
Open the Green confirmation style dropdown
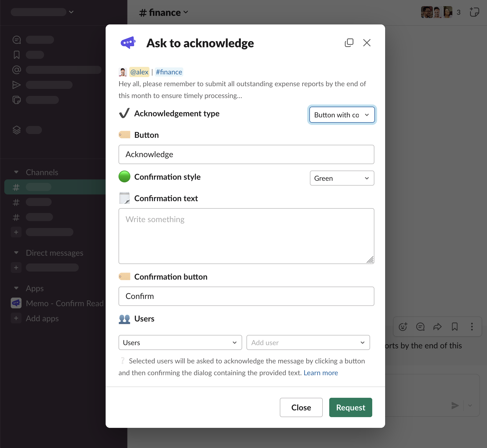pos(342,178)
